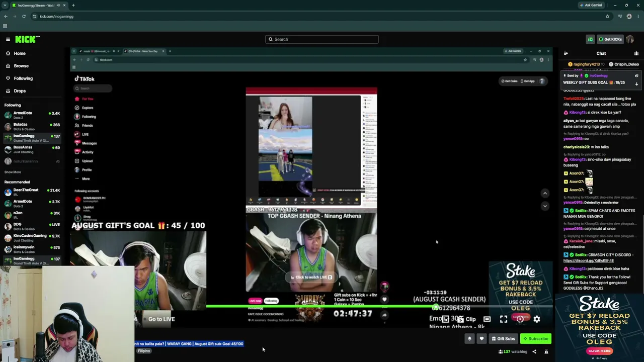644x362 pixels.
Task: Toggle notification bell for InoGamingg
Action: click(469, 339)
